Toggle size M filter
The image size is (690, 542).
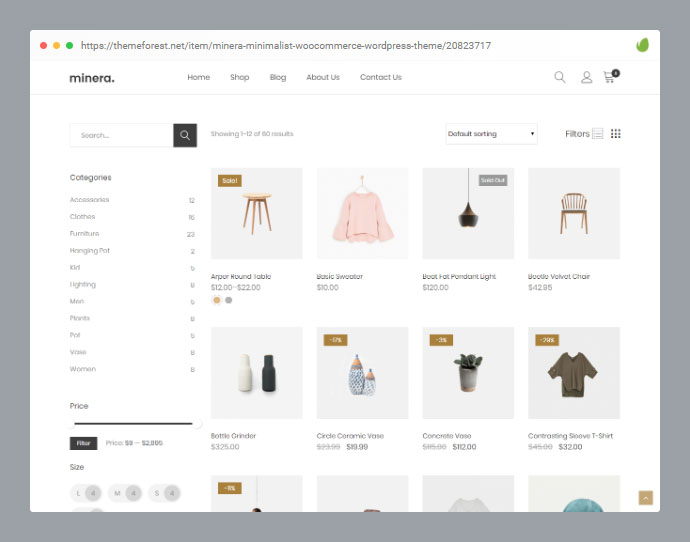(x=125, y=493)
